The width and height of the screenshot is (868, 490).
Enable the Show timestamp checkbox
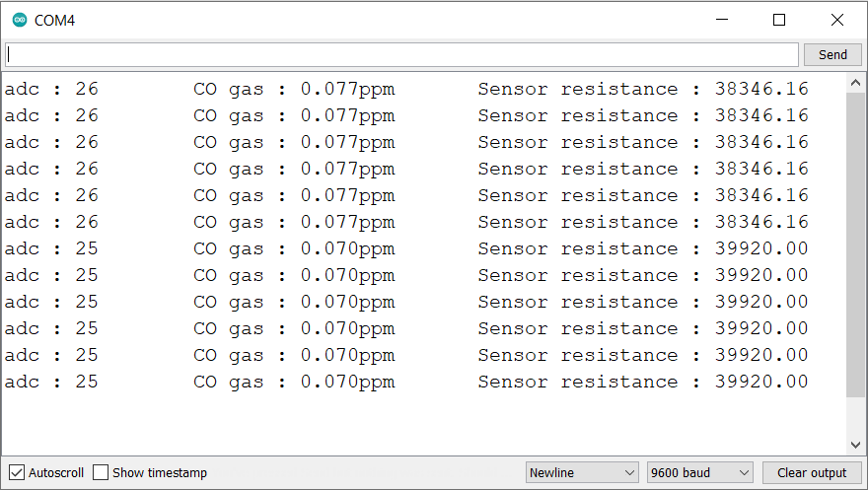click(101, 473)
